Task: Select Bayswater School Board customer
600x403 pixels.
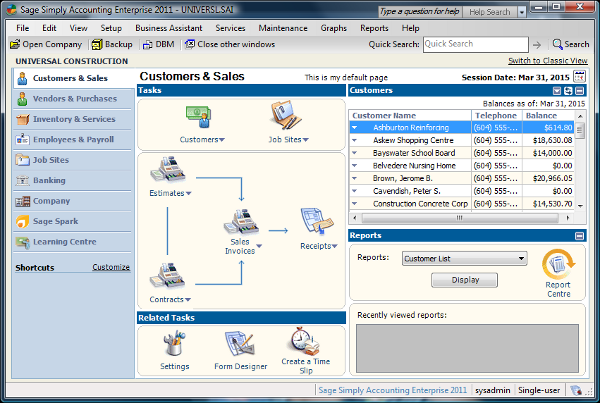Action: point(461,153)
